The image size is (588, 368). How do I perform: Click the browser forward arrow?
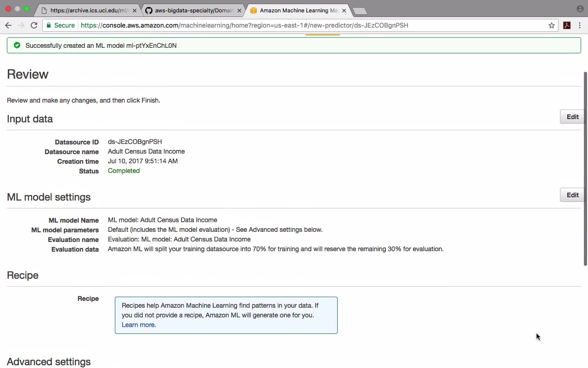tap(21, 25)
